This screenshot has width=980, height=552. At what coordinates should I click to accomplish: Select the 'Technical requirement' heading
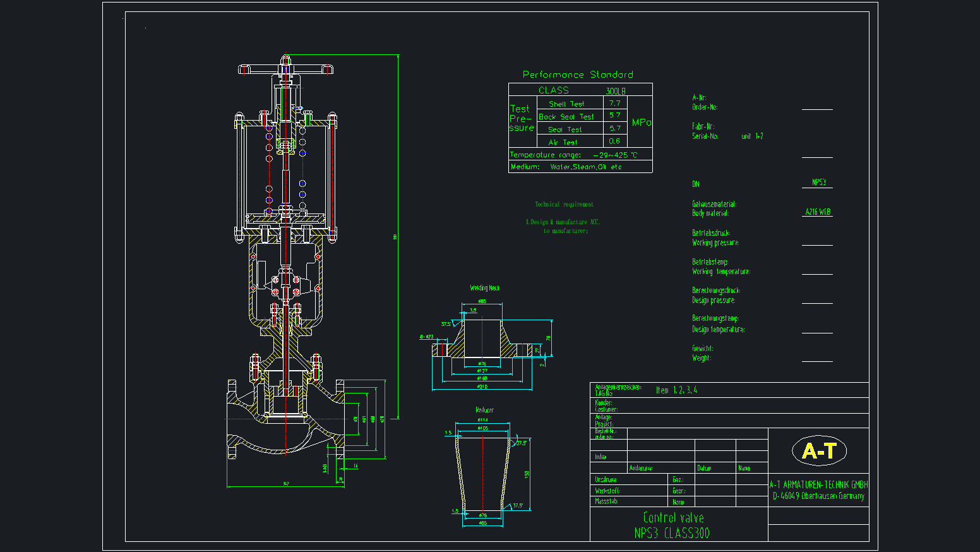click(x=564, y=205)
